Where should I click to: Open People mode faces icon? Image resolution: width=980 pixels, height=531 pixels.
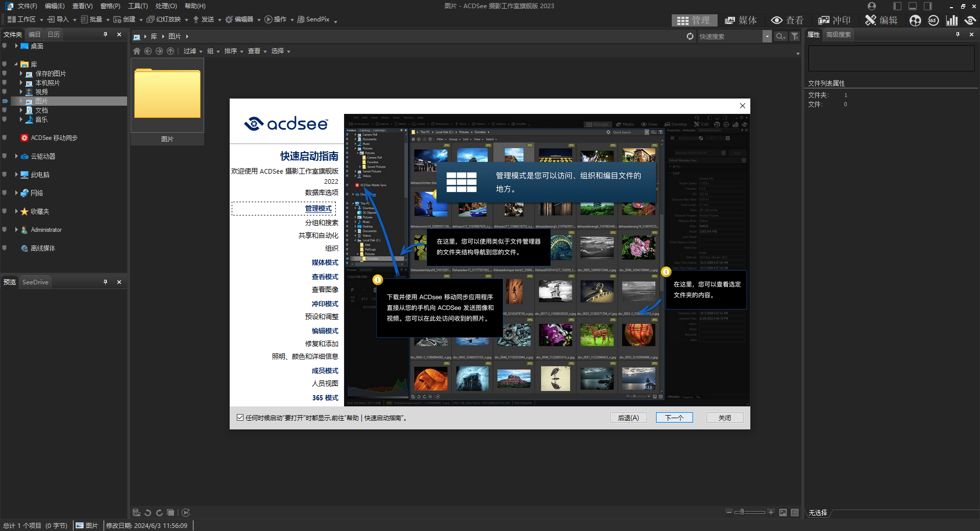(x=916, y=20)
